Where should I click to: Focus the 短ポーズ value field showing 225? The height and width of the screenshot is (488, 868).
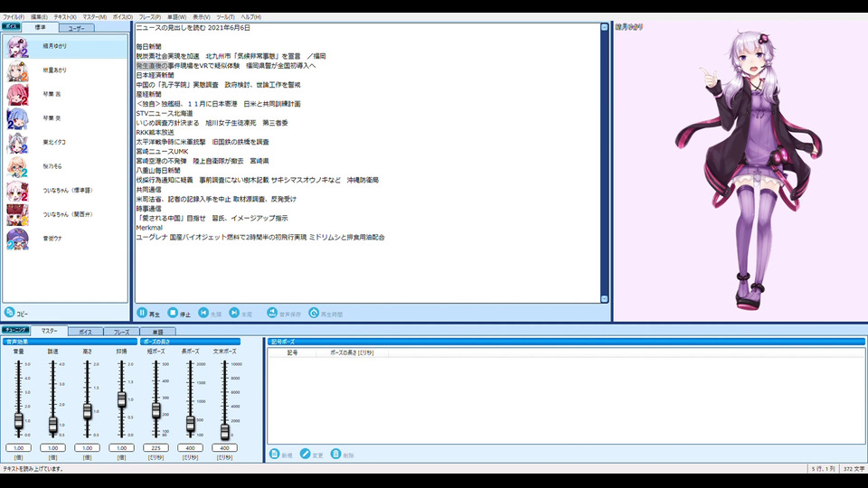[156, 447]
